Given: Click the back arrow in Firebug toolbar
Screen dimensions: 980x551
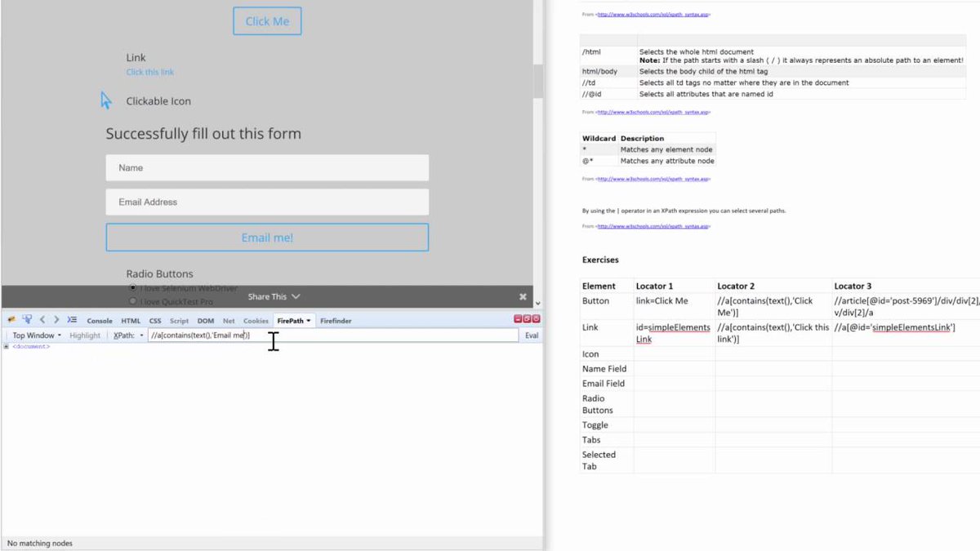Looking at the screenshot, I should [42, 320].
